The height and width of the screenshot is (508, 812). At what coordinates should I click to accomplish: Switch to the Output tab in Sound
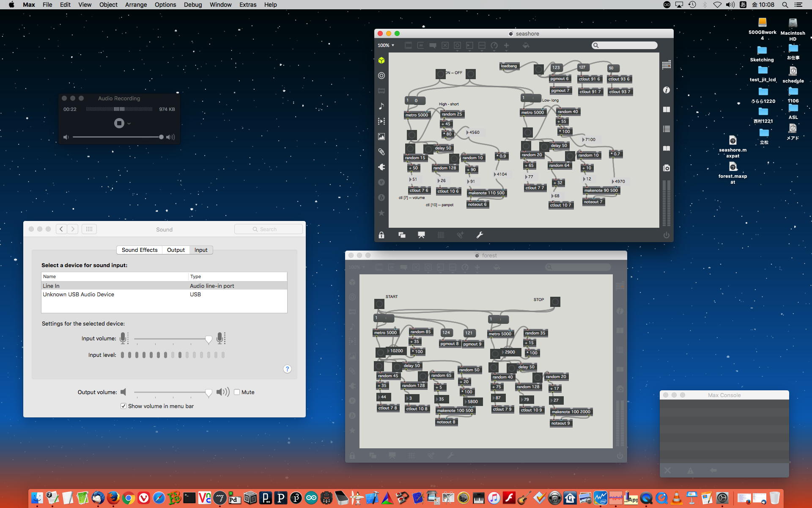coord(176,250)
